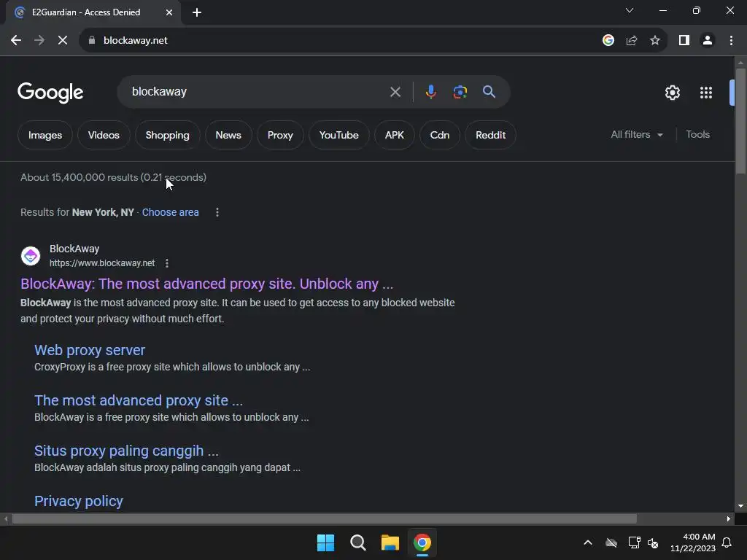Select the Proxy filter chip
The width and height of the screenshot is (747, 560).
(x=280, y=135)
